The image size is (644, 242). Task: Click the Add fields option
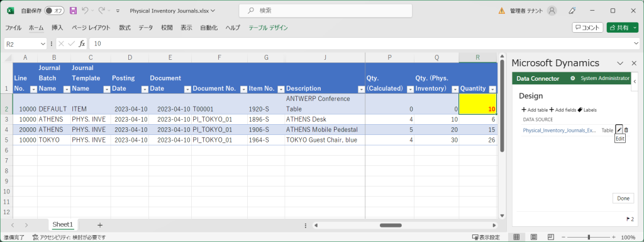[x=562, y=110]
